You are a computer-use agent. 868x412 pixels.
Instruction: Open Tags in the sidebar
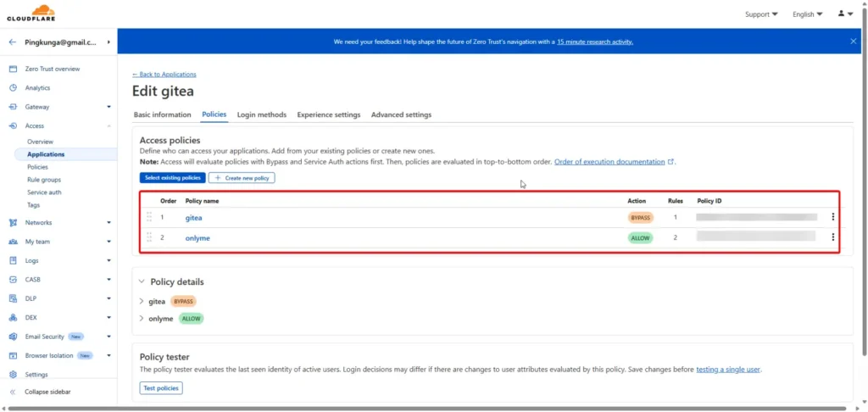(34, 205)
